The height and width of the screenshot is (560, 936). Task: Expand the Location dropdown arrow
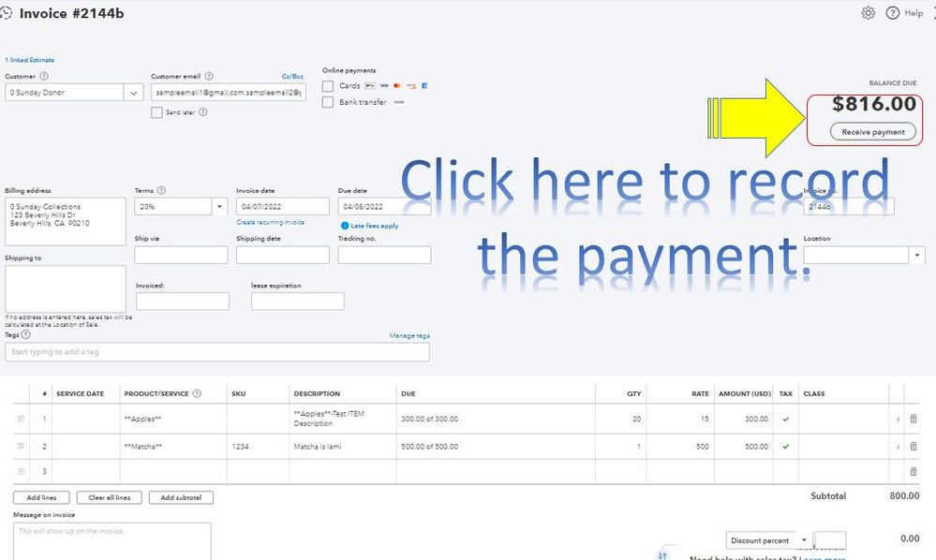(x=917, y=256)
